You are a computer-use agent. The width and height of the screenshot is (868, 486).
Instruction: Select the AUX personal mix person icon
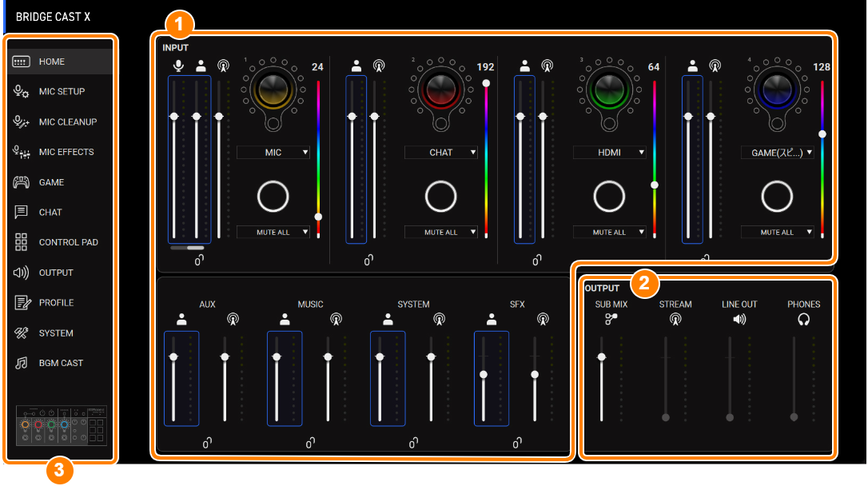click(181, 319)
